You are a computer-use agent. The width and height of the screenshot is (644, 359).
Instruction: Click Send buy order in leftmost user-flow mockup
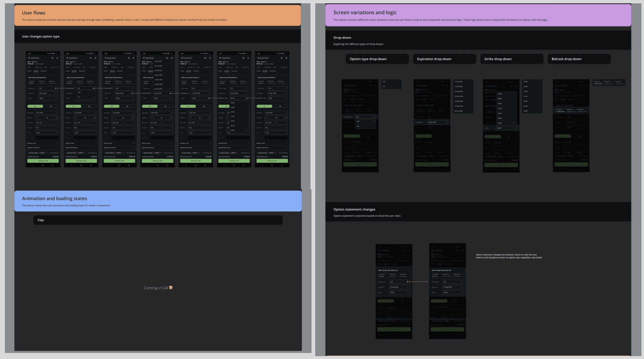pos(43,161)
